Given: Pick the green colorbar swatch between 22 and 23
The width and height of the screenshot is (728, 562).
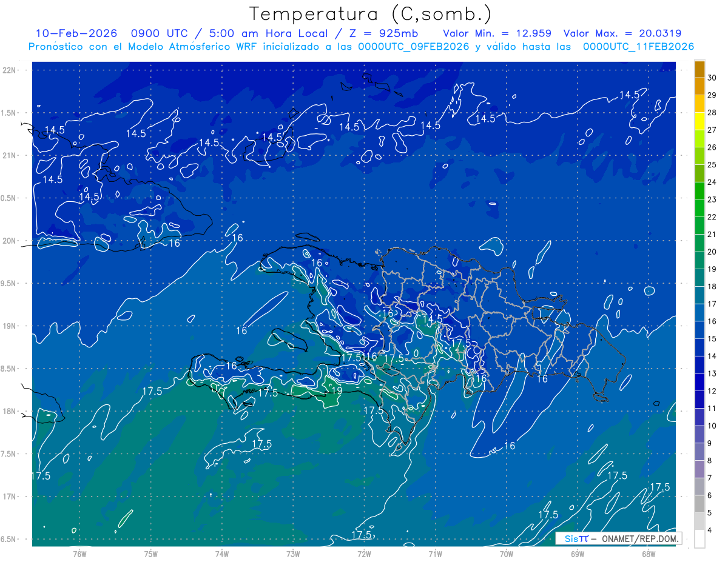Looking at the screenshot, I should pyautogui.click(x=699, y=208).
